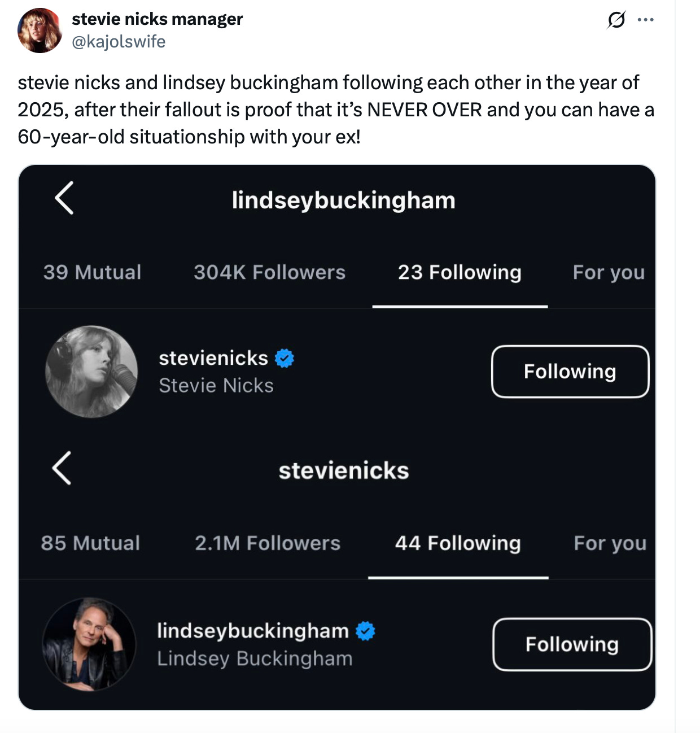700x733 pixels.
Task: Toggle the Following button for stevienicks
Action: pyautogui.click(x=570, y=372)
